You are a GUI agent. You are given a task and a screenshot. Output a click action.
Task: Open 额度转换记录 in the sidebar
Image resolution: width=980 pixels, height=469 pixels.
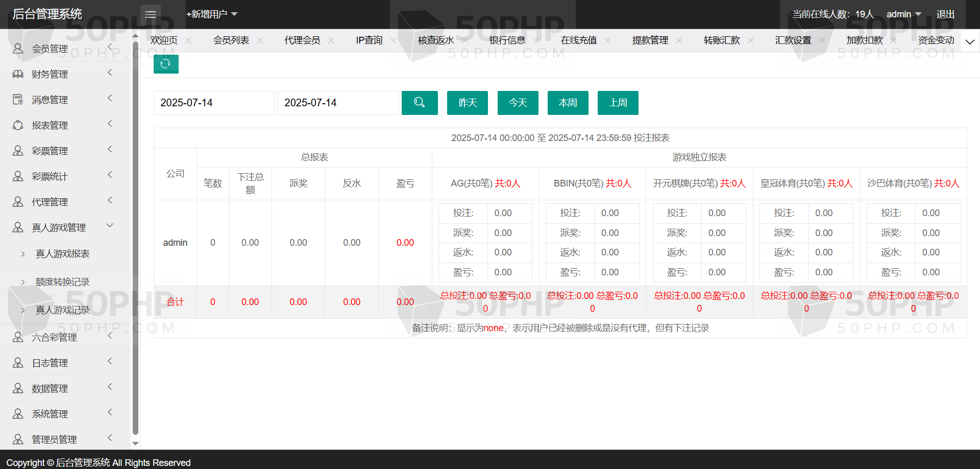point(62,282)
